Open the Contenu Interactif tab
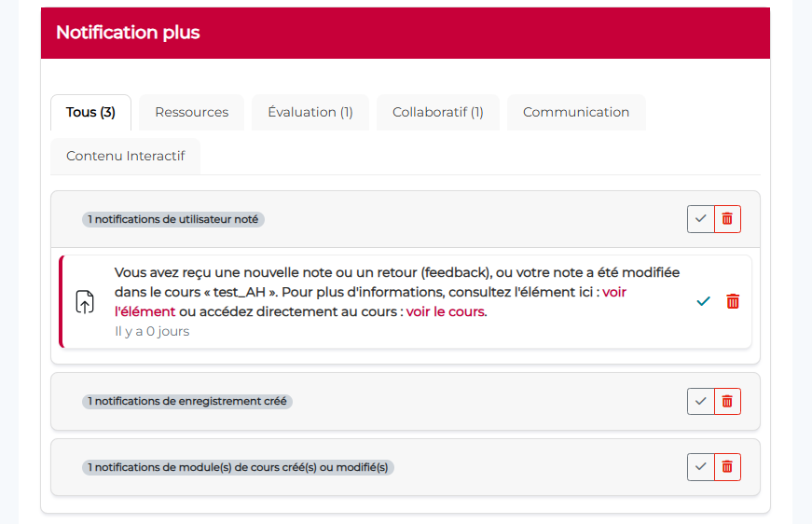The image size is (812, 524). click(126, 156)
